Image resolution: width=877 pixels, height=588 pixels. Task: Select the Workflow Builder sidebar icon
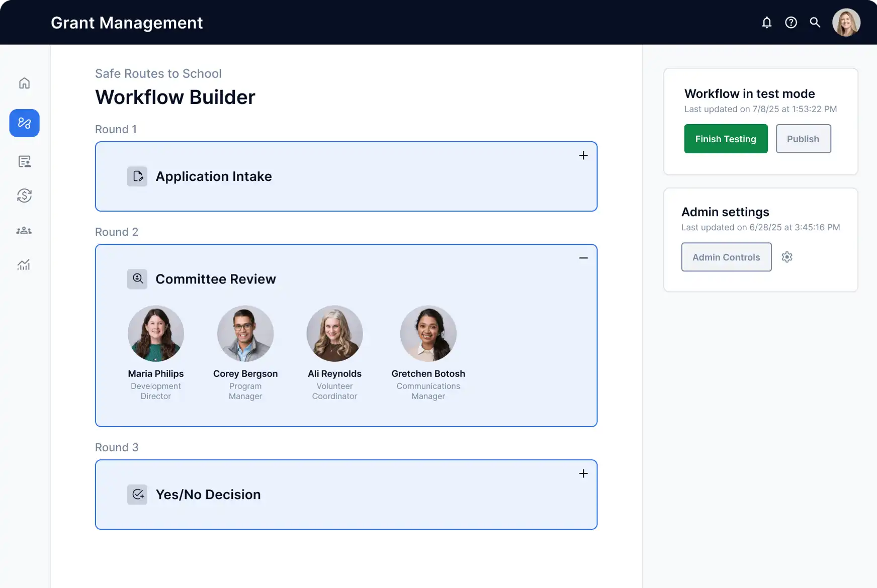(24, 123)
